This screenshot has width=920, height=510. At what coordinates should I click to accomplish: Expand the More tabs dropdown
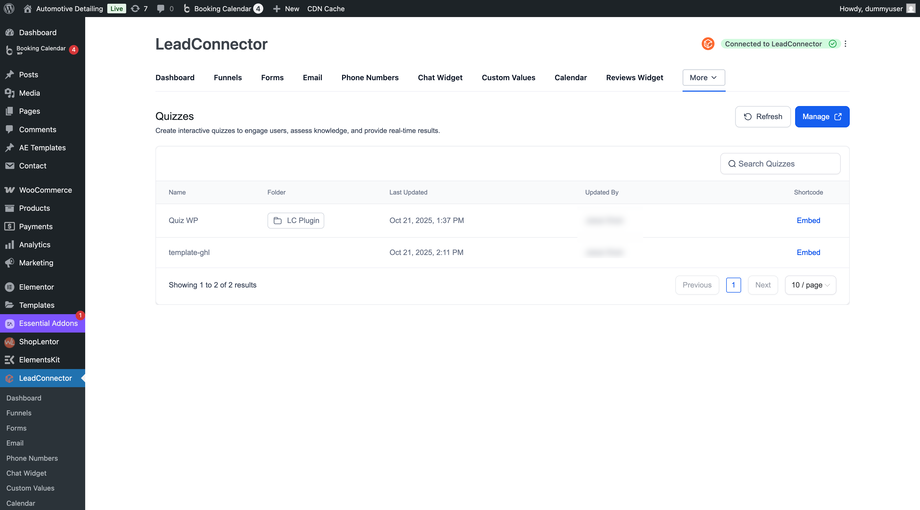tap(703, 77)
